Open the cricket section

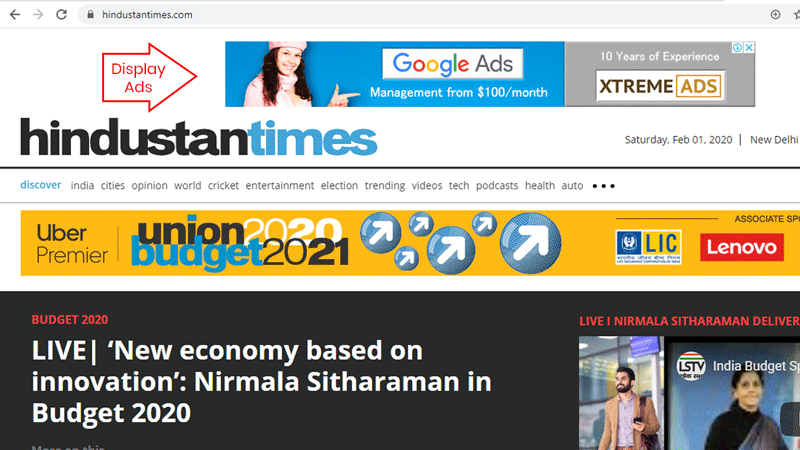(223, 185)
